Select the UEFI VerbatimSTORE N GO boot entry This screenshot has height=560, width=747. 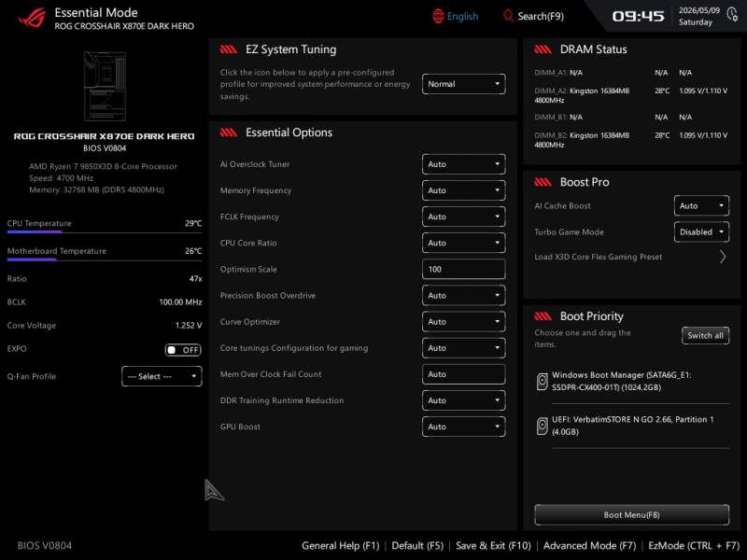pyautogui.click(x=632, y=426)
